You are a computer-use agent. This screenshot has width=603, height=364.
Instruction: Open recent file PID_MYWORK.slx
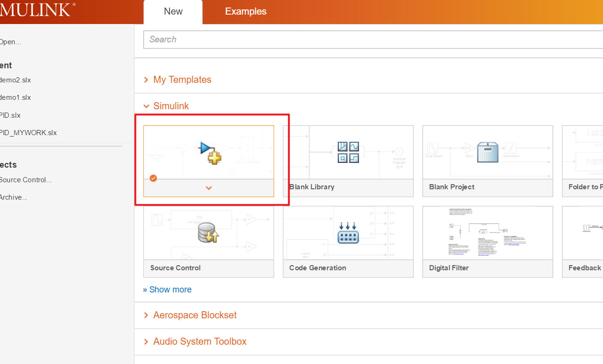pos(28,133)
